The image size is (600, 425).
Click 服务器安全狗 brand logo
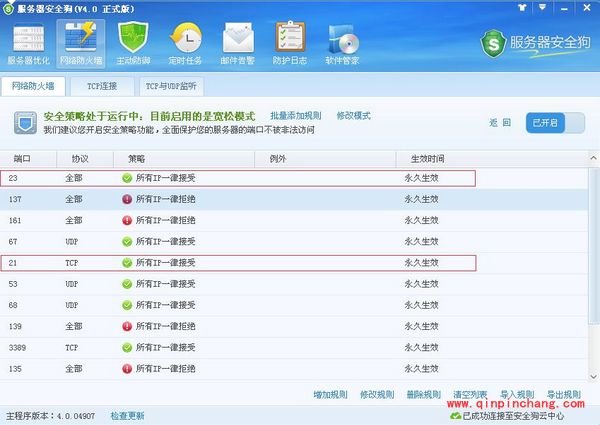pos(535,43)
